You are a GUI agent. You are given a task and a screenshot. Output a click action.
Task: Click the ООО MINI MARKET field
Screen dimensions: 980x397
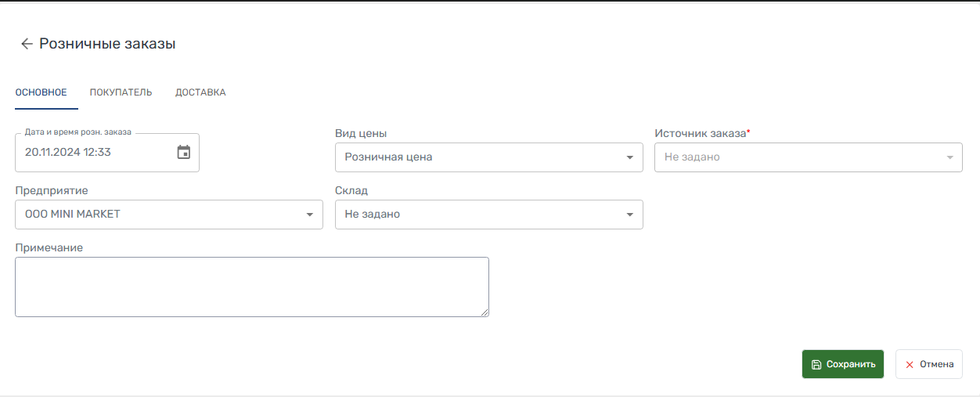coord(157,215)
